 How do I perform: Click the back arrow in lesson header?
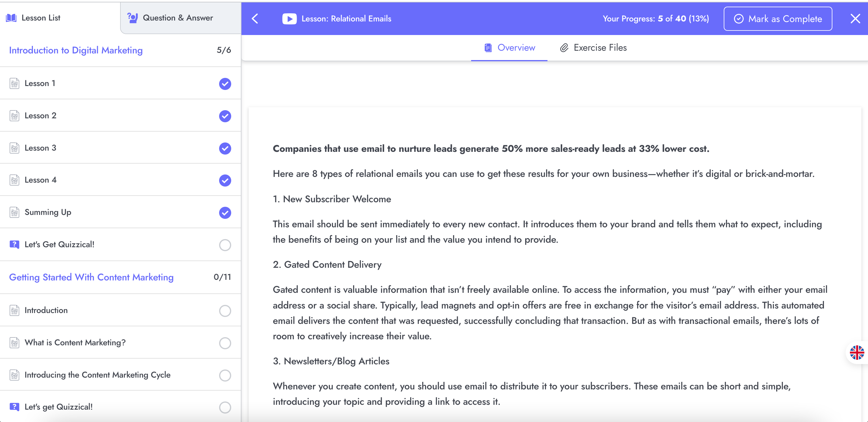[255, 18]
